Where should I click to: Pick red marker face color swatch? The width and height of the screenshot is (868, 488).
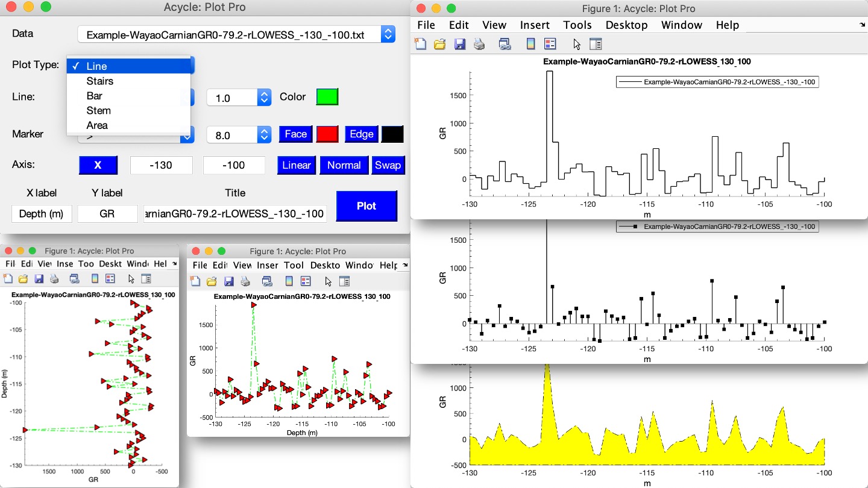tap(327, 134)
